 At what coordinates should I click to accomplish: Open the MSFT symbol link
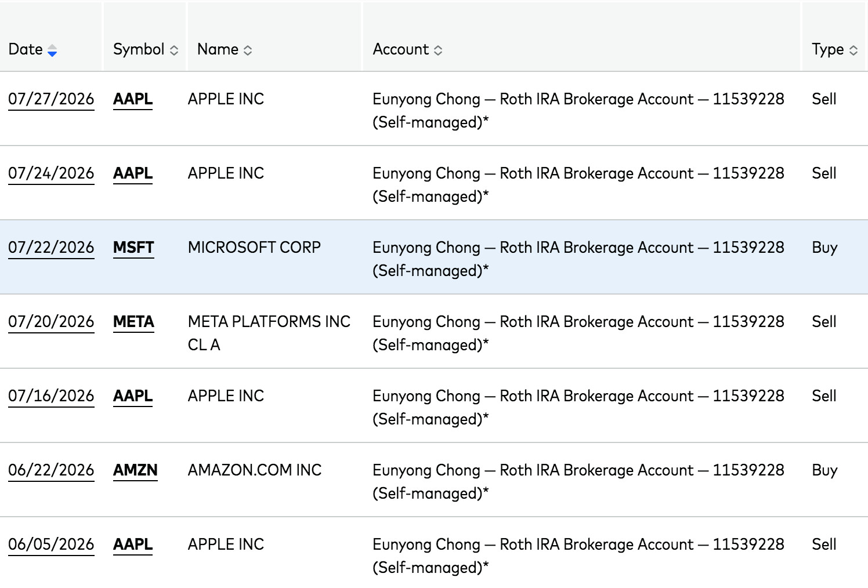133,248
